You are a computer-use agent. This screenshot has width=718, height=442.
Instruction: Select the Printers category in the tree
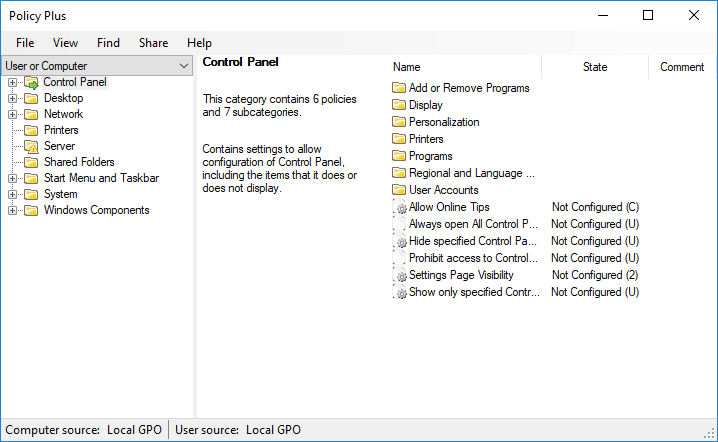point(61,130)
